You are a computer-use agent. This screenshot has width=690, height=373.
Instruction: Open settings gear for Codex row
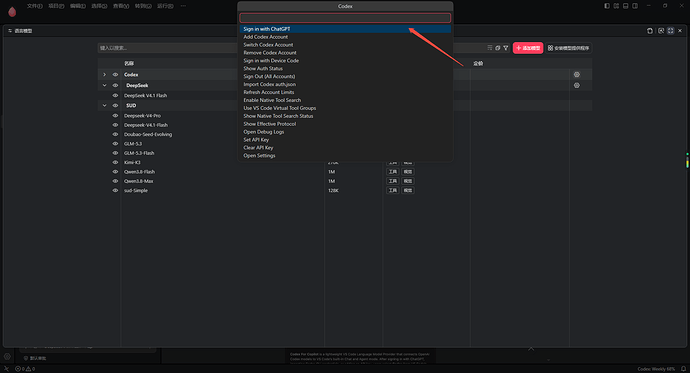pos(576,75)
